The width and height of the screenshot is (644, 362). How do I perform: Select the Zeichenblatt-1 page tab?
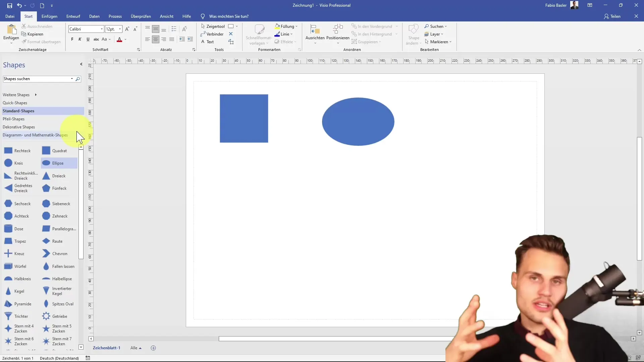106,348
